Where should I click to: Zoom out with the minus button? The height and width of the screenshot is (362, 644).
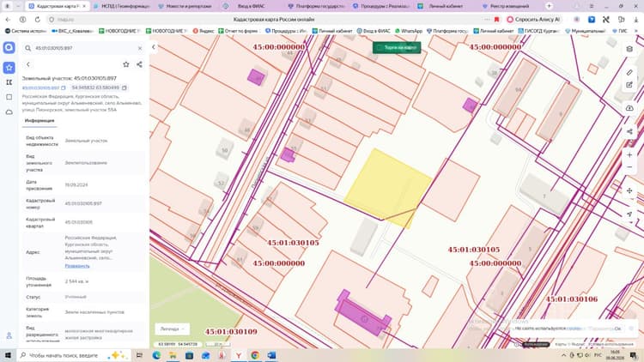(x=629, y=167)
